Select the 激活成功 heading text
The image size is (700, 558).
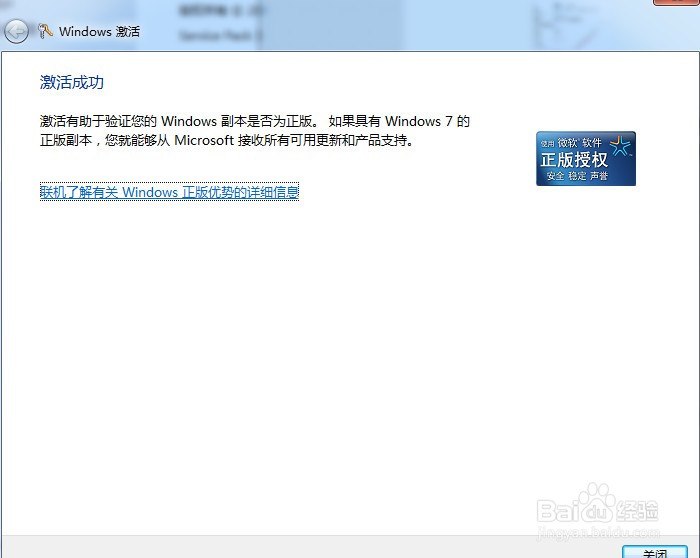(x=72, y=82)
